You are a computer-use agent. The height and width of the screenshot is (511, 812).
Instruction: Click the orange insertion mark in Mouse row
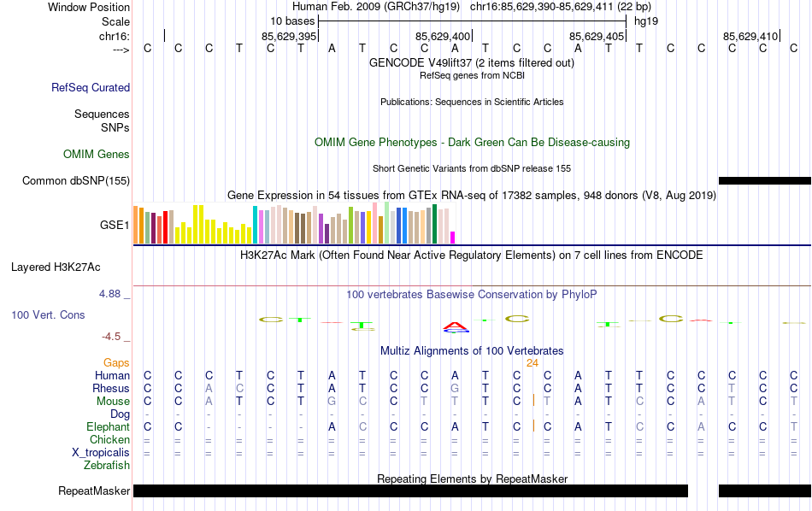coord(533,400)
